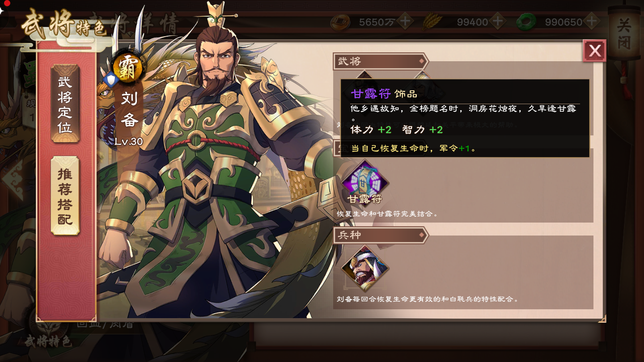
Task: Click the 兵种 section header
Action: click(x=381, y=235)
